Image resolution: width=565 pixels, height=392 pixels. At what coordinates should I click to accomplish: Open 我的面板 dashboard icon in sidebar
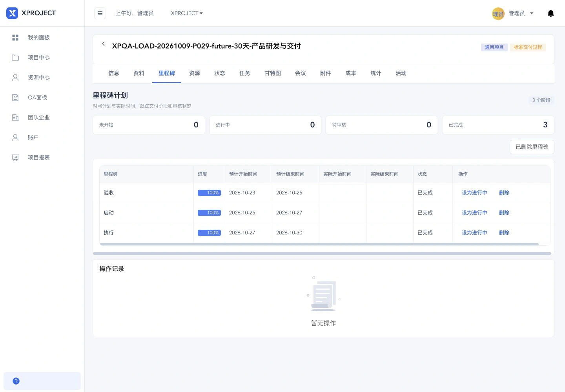click(x=15, y=38)
